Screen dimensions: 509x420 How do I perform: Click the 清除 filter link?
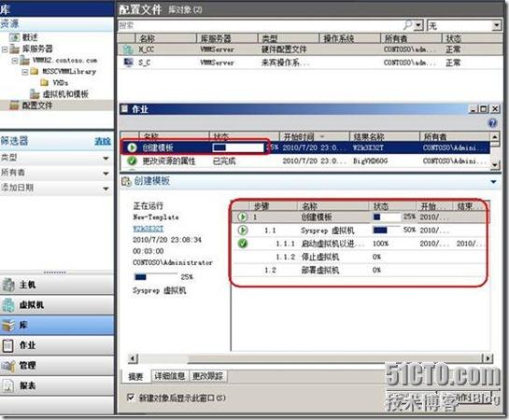[103, 141]
